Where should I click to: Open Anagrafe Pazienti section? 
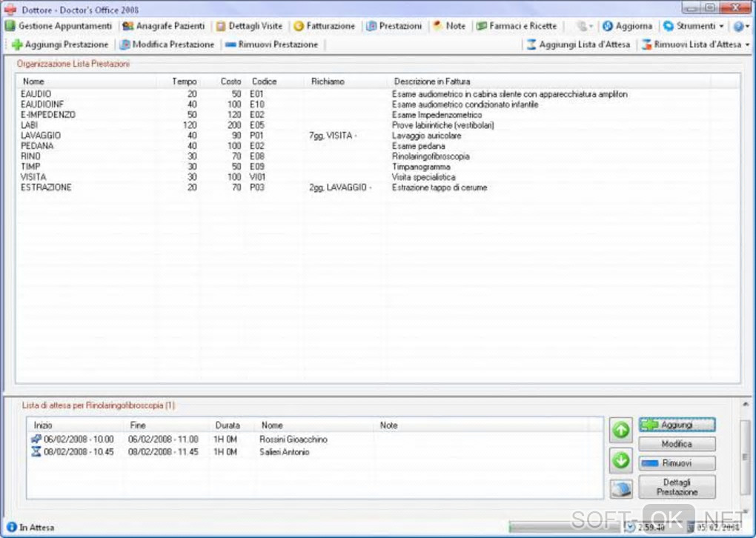[164, 26]
